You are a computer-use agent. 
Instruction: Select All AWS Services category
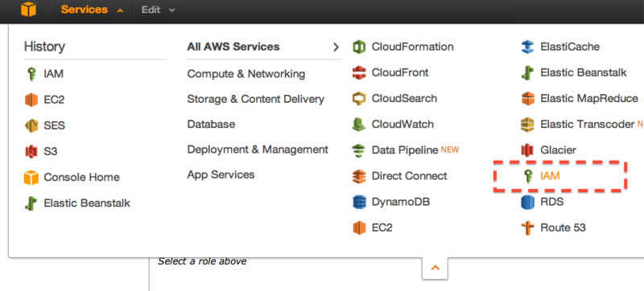233,47
